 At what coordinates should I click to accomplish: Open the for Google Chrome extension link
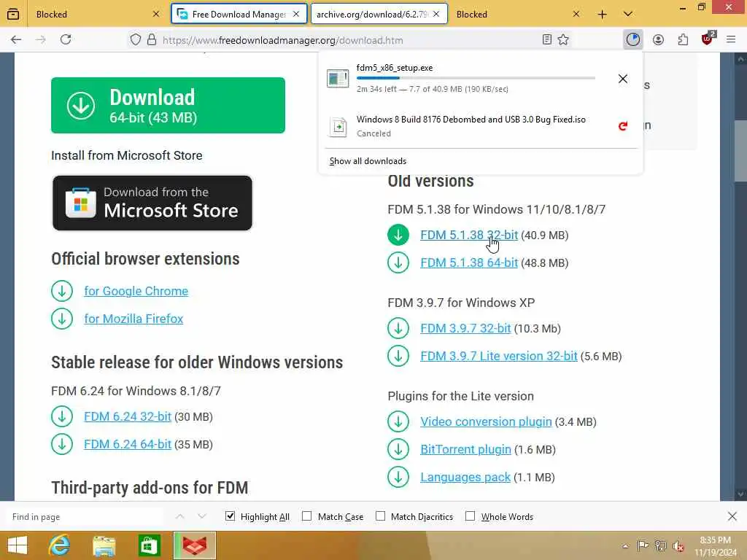point(136,291)
